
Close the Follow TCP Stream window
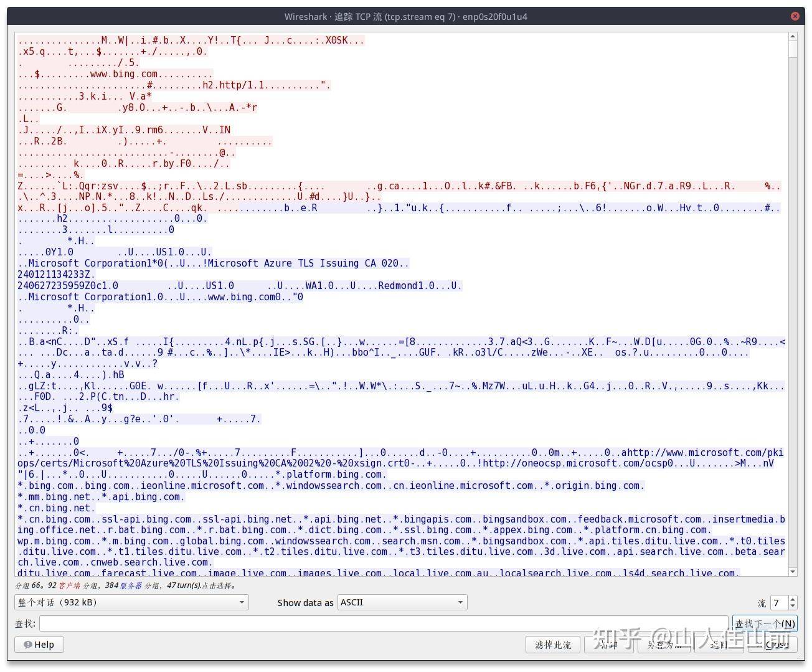coord(795,17)
